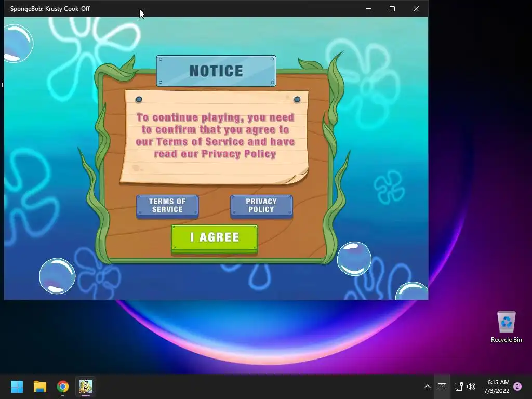The height and width of the screenshot is (399, 532).
Task: Open the volume speaker tray icon
Action: [x=471, y=387]
